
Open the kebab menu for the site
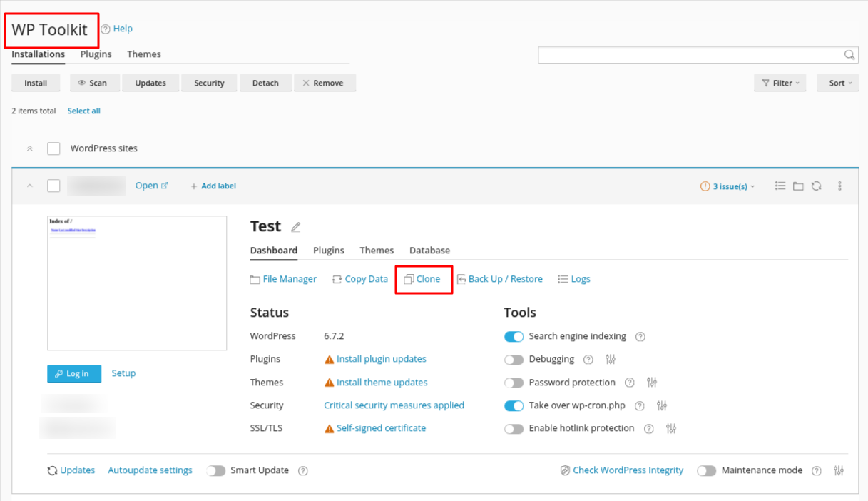[839, 186]
